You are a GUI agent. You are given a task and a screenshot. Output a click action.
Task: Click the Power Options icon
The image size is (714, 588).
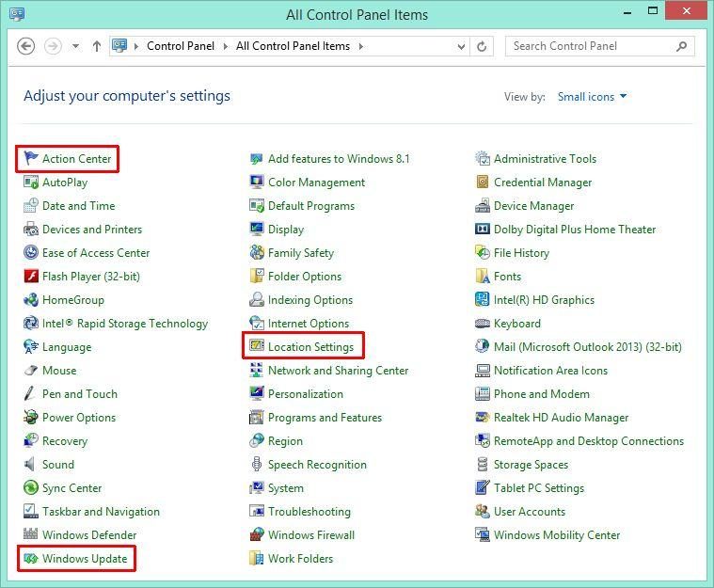(31, 417)
